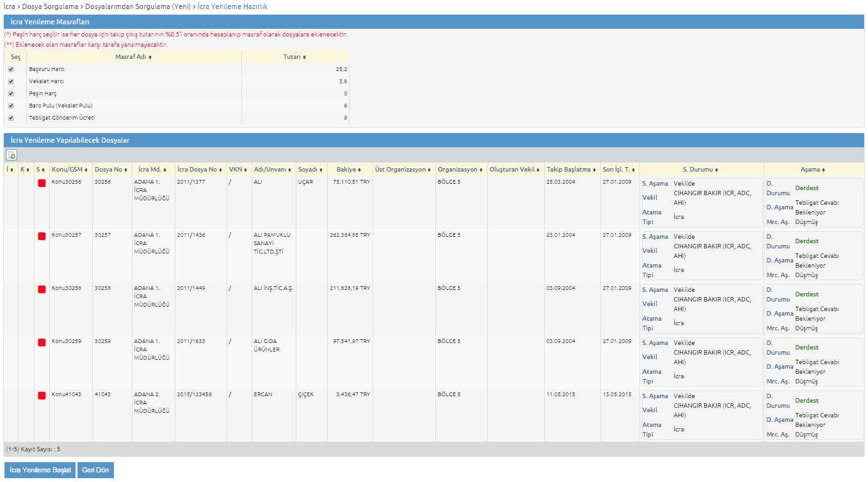868x482 pixels.
Task: Click ALI İNŞ.TİC.A.Ş. name cell
Action: [x=273, y=288]
